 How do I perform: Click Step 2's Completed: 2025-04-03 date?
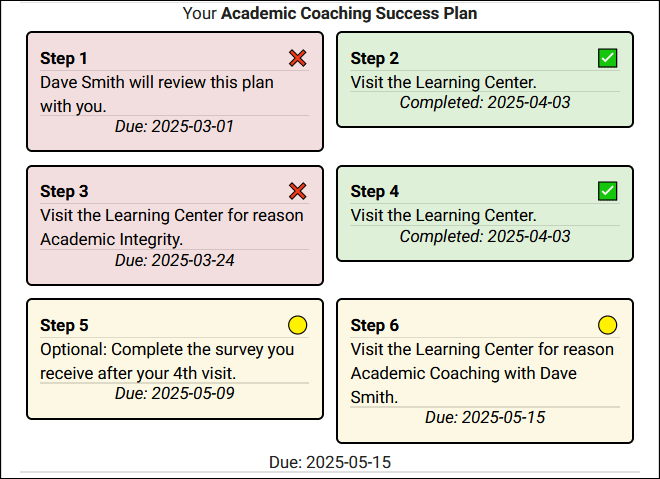pos(485,102)
